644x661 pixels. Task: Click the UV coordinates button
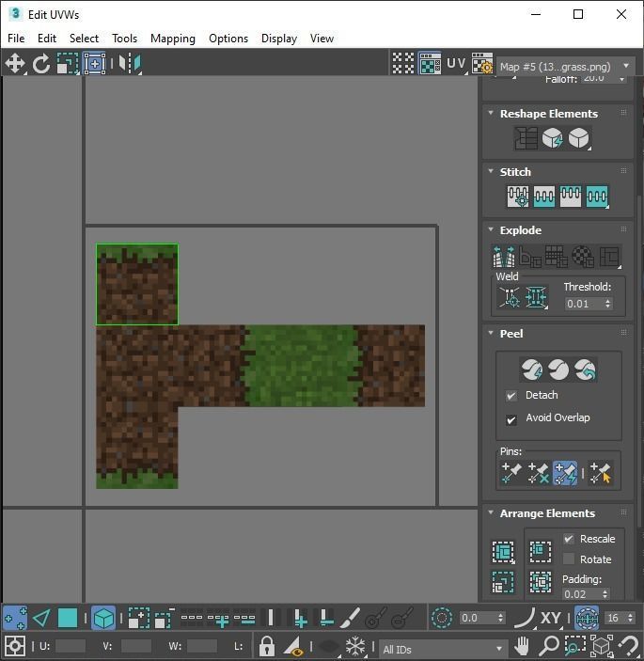tap(457, 63)
